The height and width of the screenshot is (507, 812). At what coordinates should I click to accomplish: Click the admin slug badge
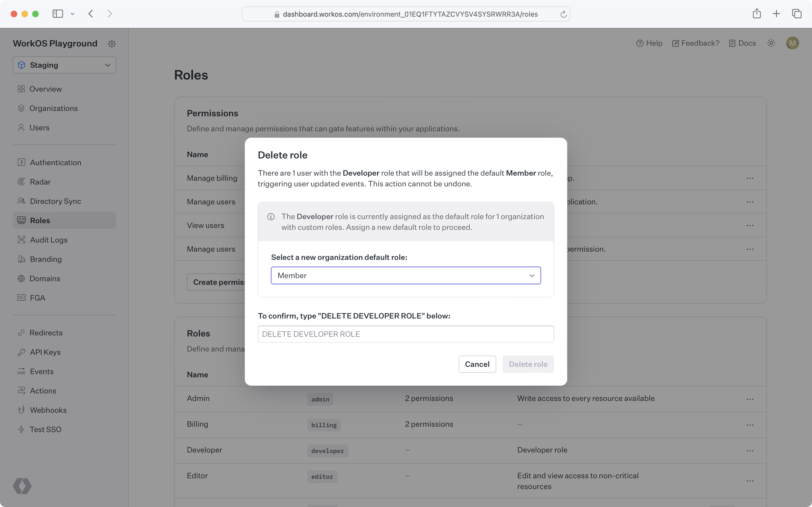(x=320, y=399)
